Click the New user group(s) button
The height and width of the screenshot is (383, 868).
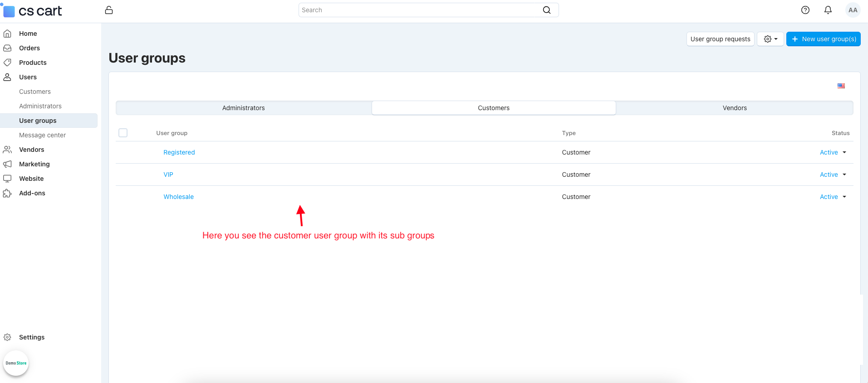[823, 39]
